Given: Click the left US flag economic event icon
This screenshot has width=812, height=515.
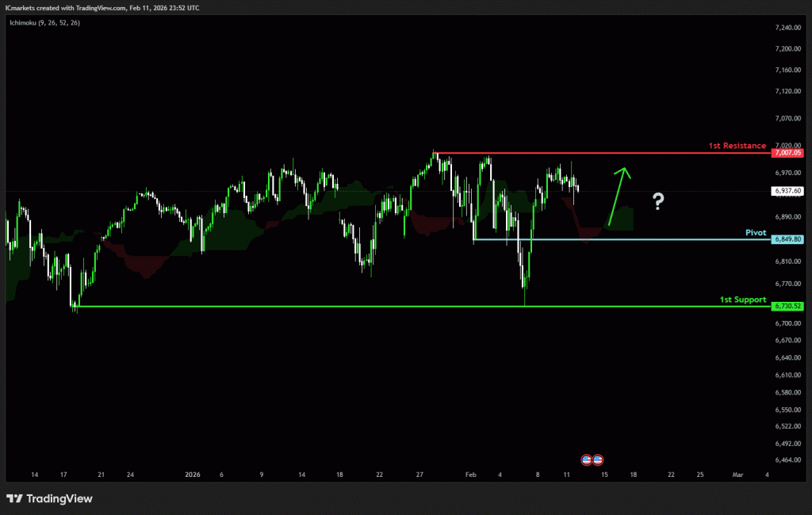Looking at the screenshot, I should click(587, 460).
